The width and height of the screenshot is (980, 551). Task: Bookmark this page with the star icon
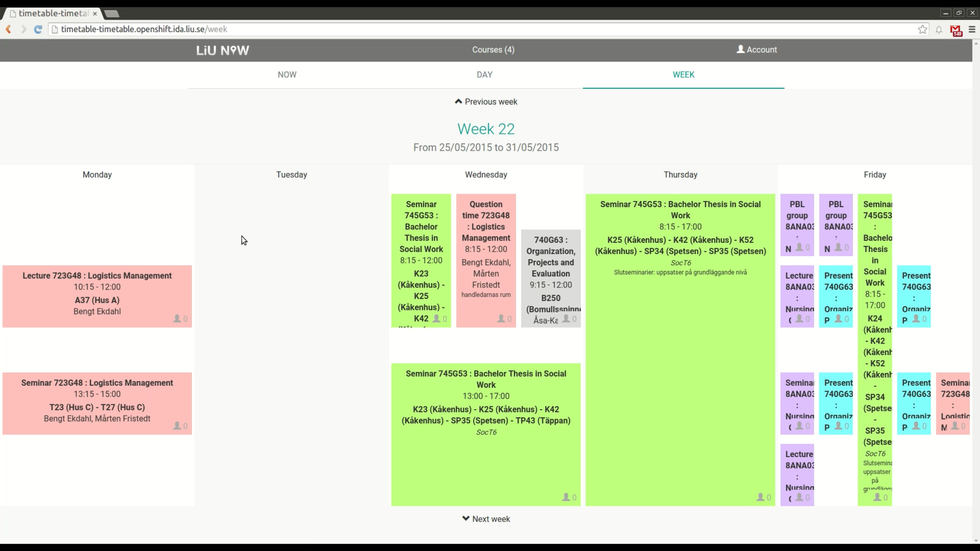click(x=922, y=29)
